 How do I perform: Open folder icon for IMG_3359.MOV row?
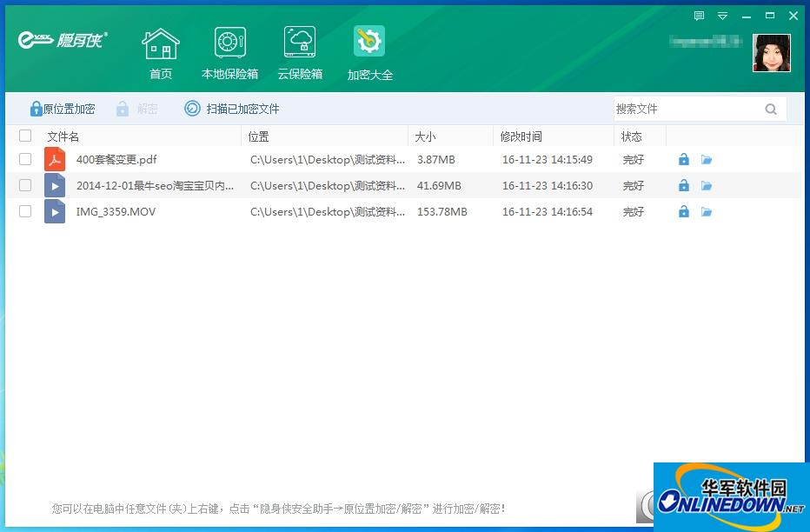707,212
